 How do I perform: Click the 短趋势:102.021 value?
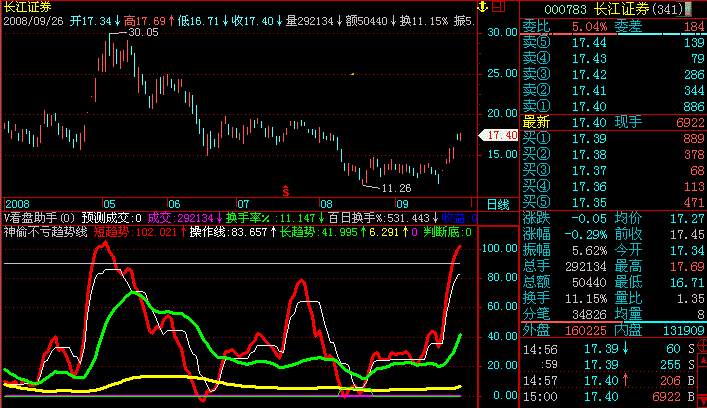[x=140, y=232]
